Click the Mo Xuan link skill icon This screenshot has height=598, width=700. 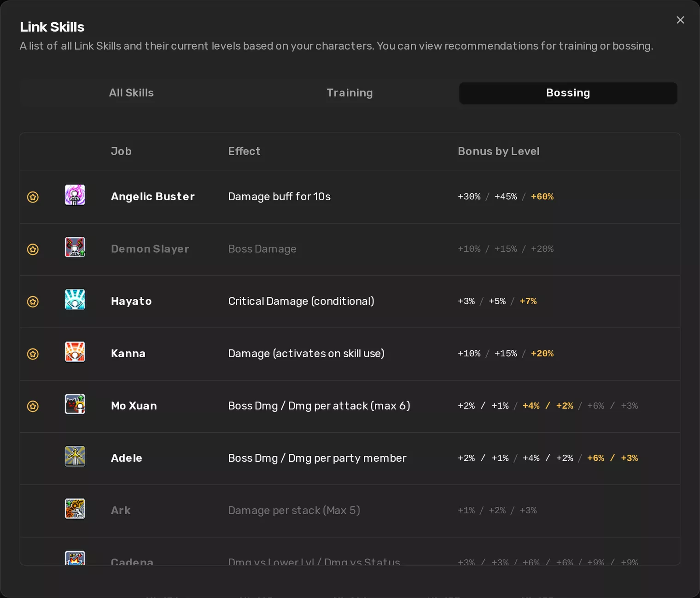pyautogui.click(x=75, y=404)
